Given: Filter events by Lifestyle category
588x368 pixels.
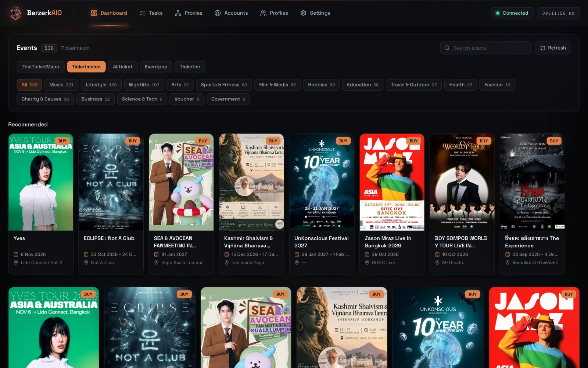Looking at the screenshot, I should pyautogui.click(x=101, y=85).
